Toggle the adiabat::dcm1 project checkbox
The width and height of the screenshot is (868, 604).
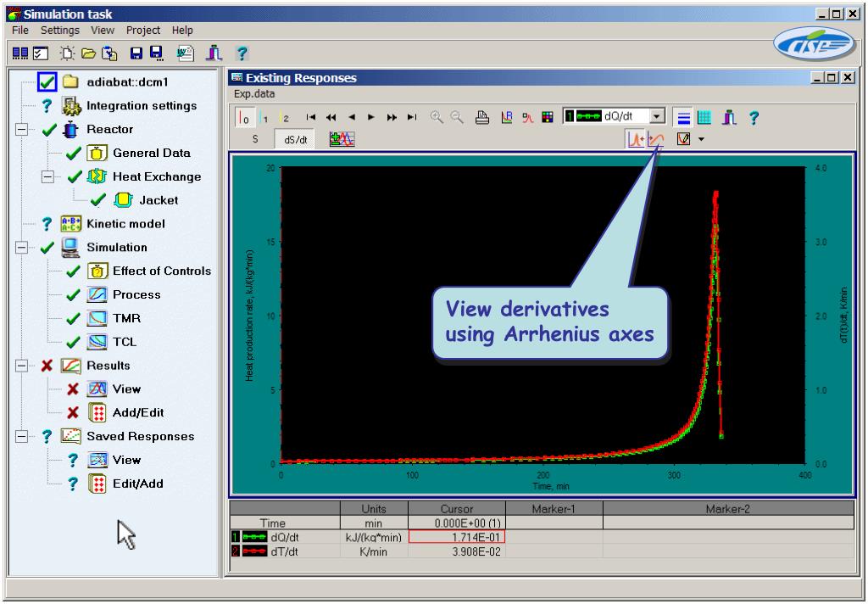(x=47, y=82)
